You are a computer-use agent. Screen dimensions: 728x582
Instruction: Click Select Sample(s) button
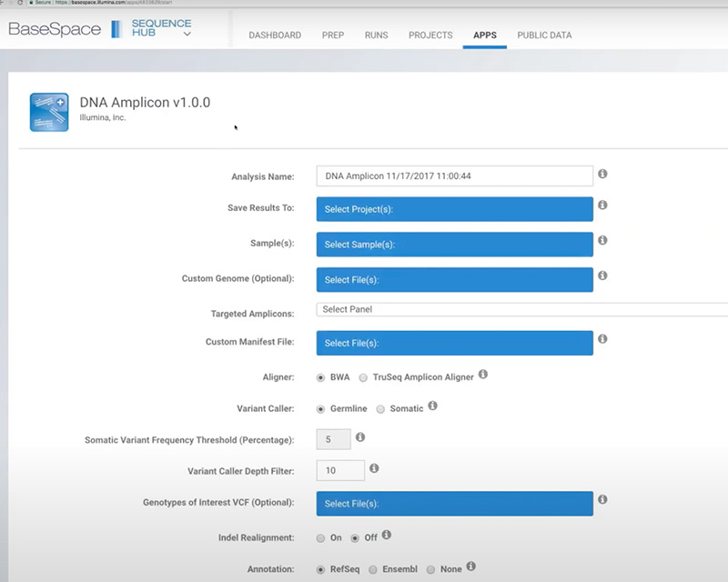click(x=454, y=245)
